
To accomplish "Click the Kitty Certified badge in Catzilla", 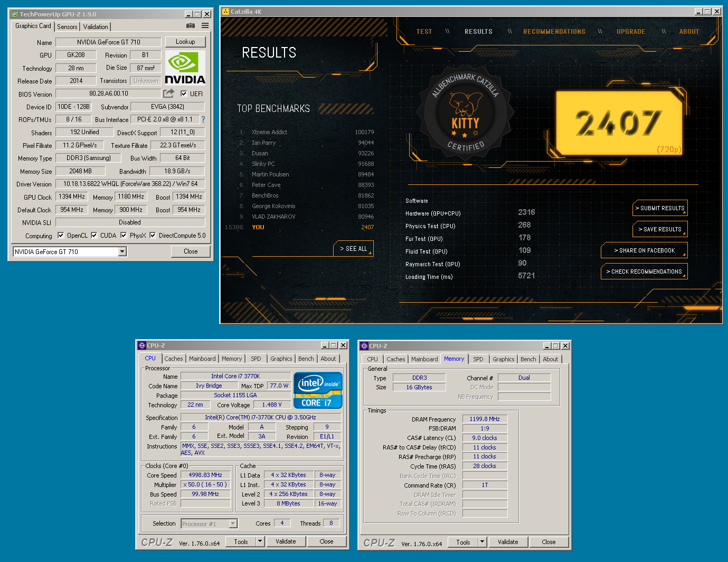I will (x=465, y=113).
